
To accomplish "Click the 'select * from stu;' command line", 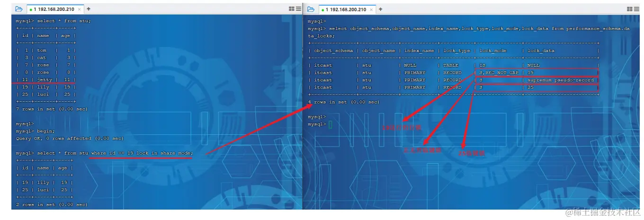I will [x=54, y=21].
